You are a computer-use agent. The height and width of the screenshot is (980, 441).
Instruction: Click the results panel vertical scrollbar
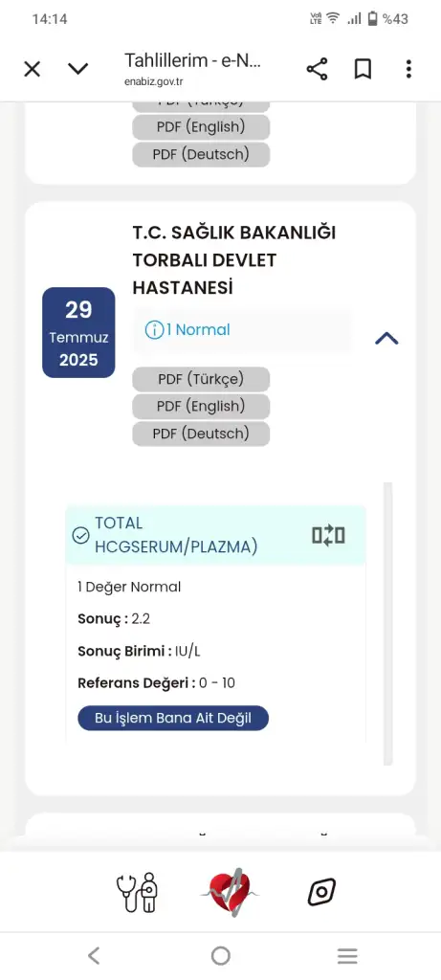[x=387, y=623]
